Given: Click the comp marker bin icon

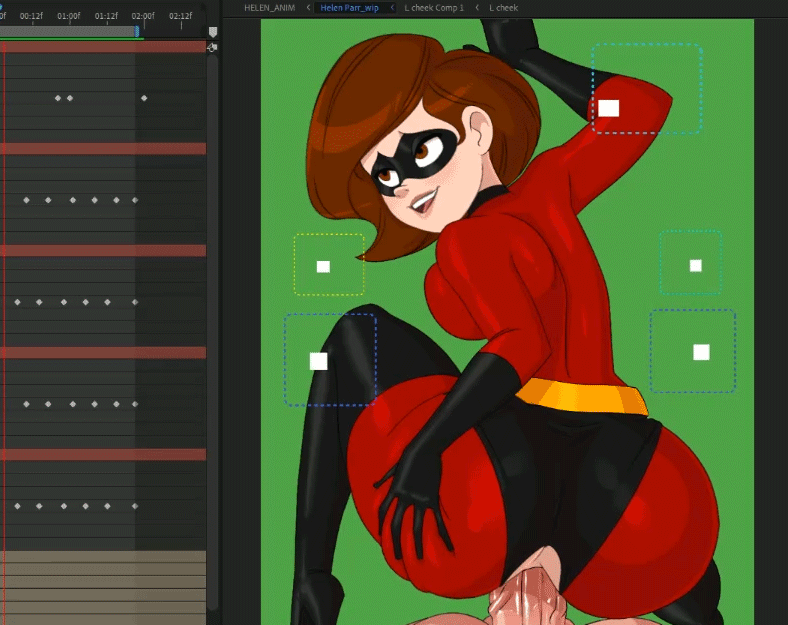Looking at the screenshot, I should click(213, 32).
